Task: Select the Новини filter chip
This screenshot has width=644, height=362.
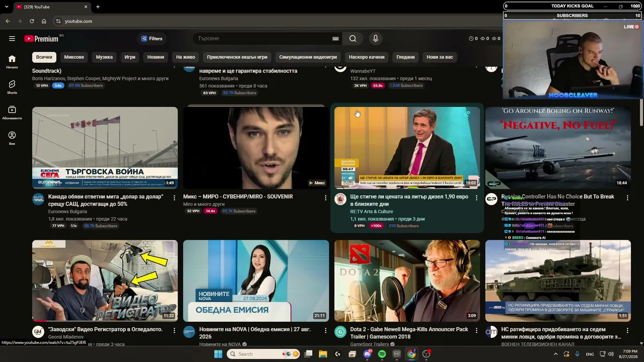Action: (x=155, y=57)
